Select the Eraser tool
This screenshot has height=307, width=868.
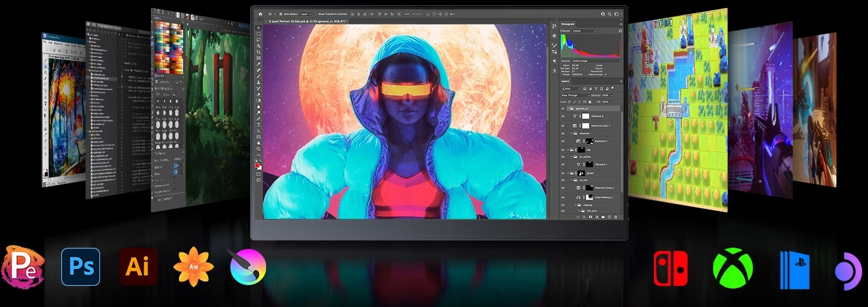coord(259,94)
